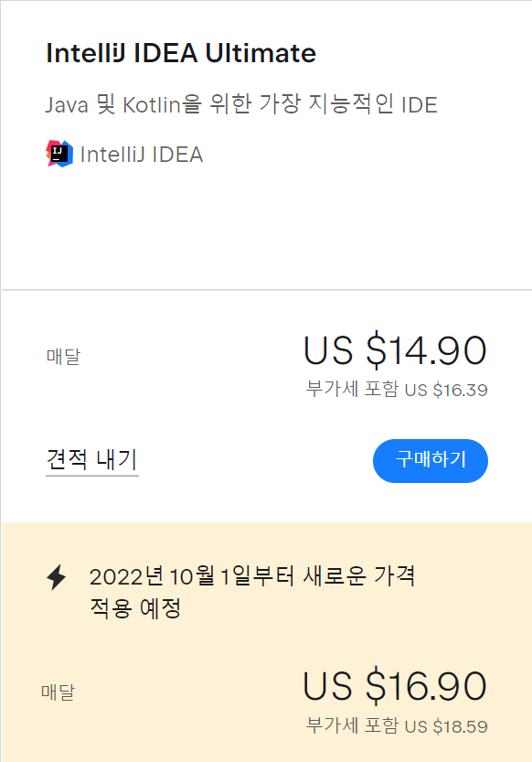Image resolution: width=532 pixels, height=762 pixels.
Task: Click the 매달 label in the white section
Action: (63, 356)
